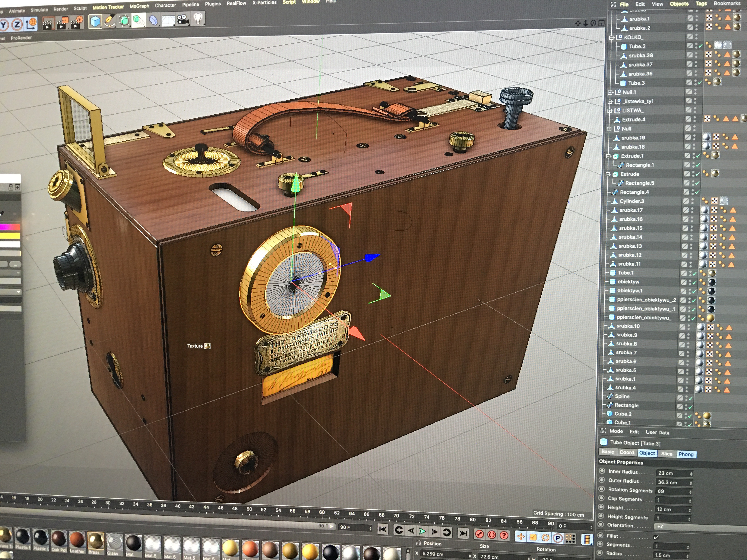
Task: Click the Pen spline tool
Action: click(x=110, y=21)
